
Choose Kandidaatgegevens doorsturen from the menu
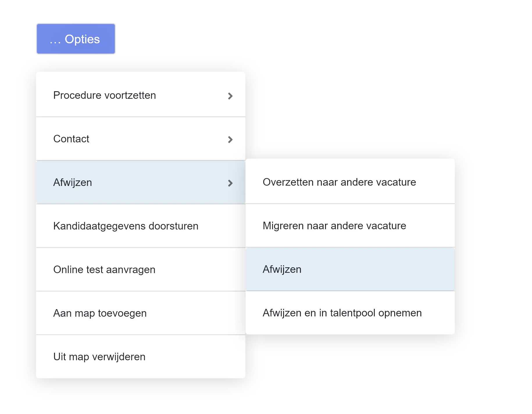(126, 226)
